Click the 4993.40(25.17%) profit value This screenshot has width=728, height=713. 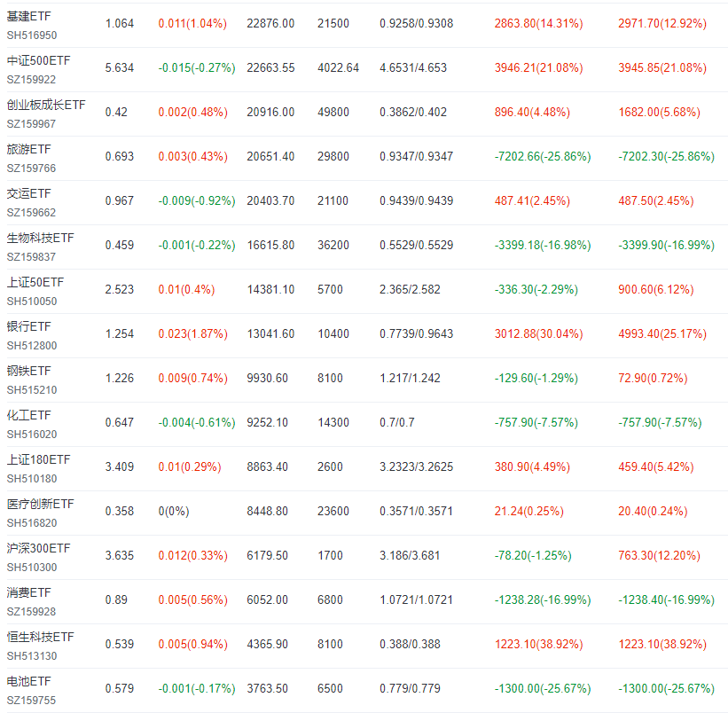click(x=662, y=333)
